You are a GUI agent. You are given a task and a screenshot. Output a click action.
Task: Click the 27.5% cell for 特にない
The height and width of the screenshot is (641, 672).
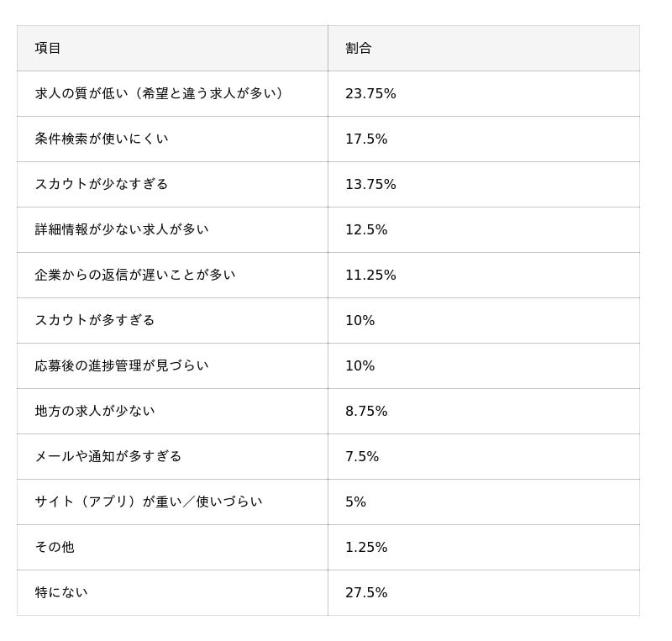point(366,592)
